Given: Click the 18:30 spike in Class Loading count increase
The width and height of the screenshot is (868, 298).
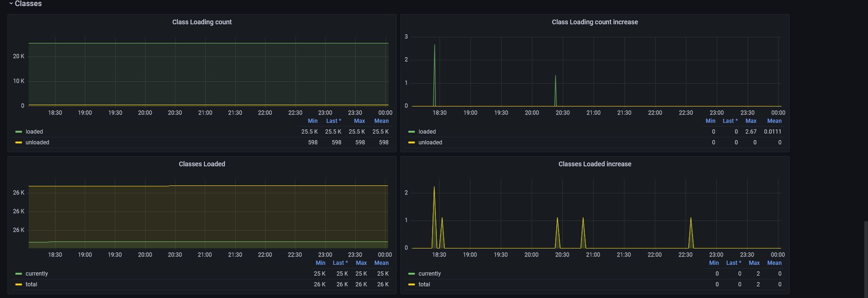Looking at the screenshot, I should [x=434, y=75].
